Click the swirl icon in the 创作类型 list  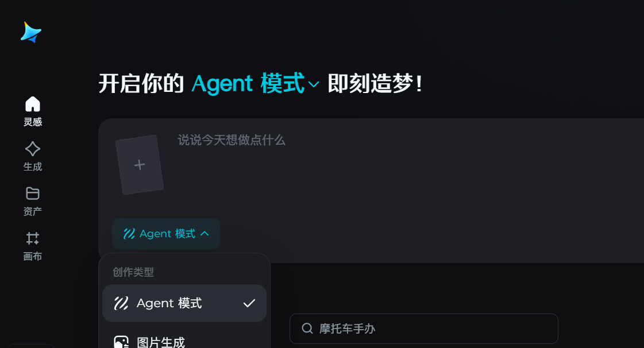(x=121, y=303)
